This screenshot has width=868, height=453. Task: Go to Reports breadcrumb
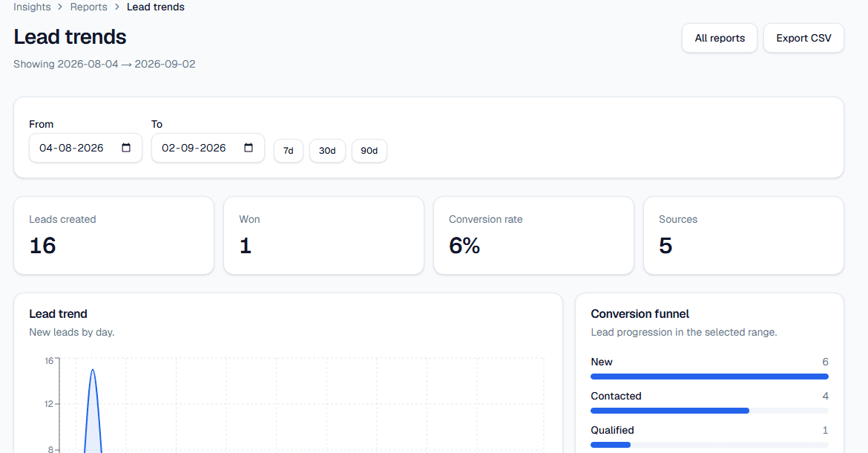tap(88, 7)
